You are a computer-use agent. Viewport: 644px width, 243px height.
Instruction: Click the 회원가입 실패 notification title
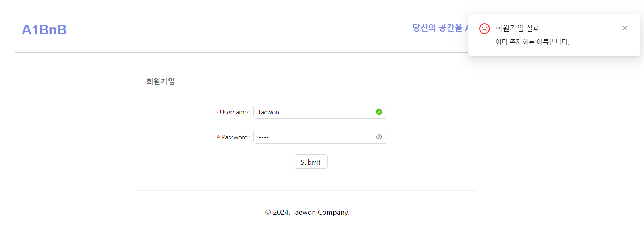coord(517,28)
